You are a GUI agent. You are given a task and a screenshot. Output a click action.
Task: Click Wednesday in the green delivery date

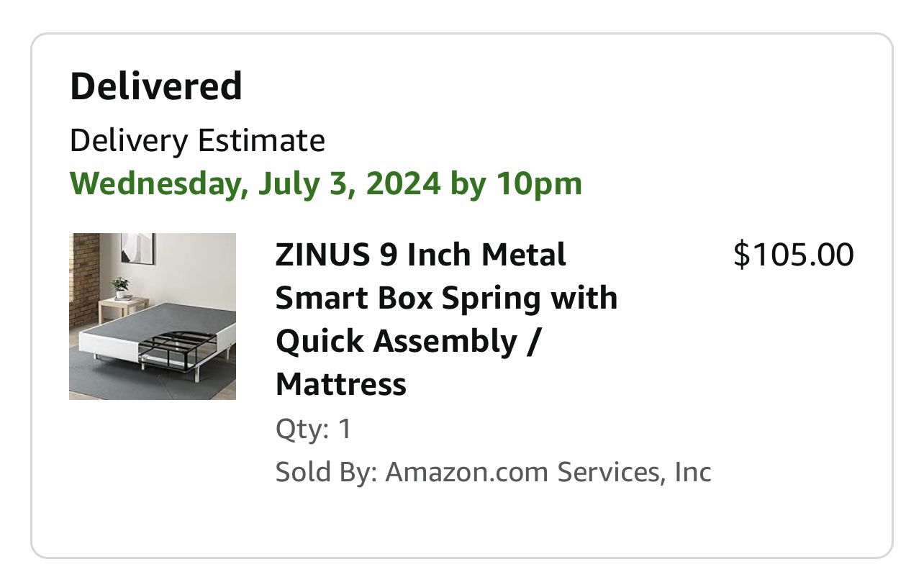(154, 183)
